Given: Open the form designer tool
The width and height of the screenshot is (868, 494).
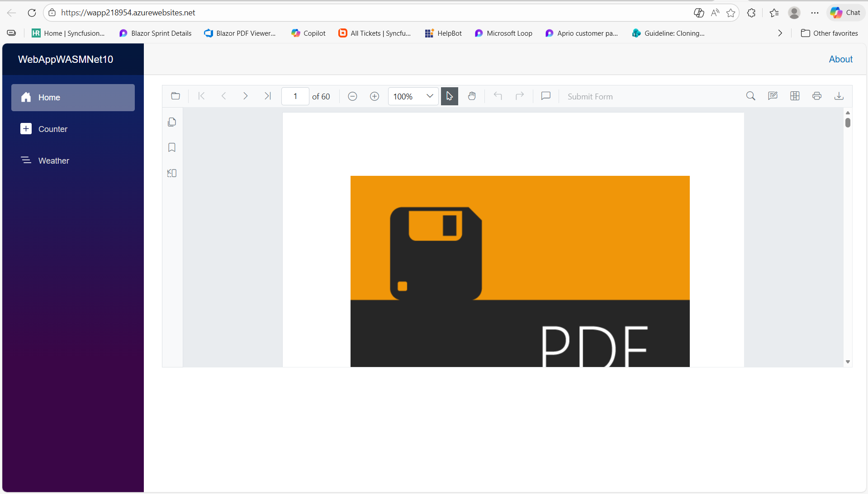Looking at the screenshot, I should pyautogui.click(x=795, y=96).
